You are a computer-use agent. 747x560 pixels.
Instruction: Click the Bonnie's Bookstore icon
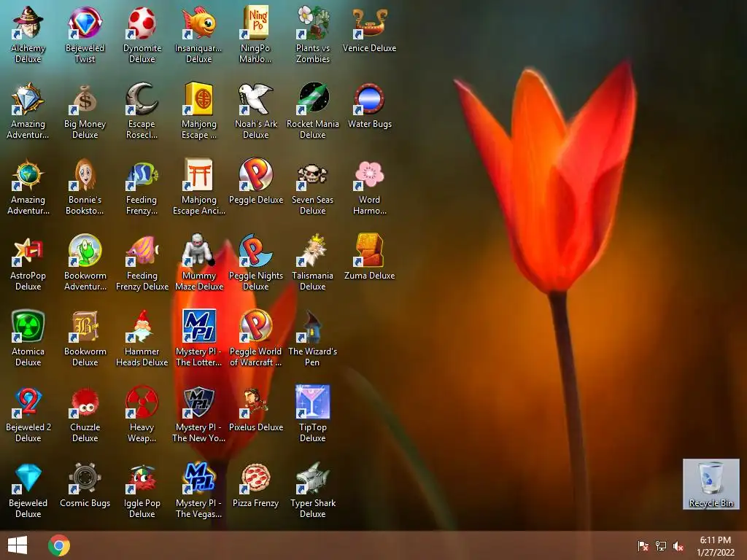[85, 174]
